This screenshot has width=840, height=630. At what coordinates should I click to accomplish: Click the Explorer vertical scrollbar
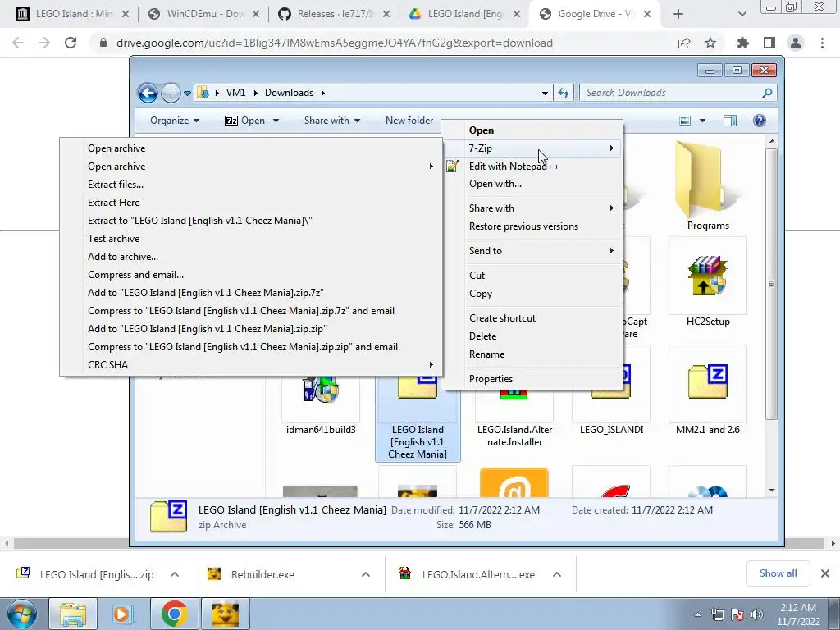[x=771, y=284]
